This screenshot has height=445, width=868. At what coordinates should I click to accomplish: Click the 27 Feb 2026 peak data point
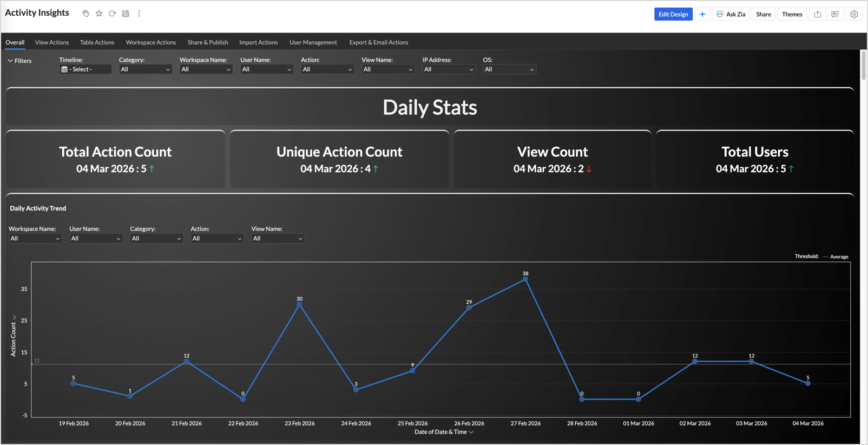pos(525,279)
